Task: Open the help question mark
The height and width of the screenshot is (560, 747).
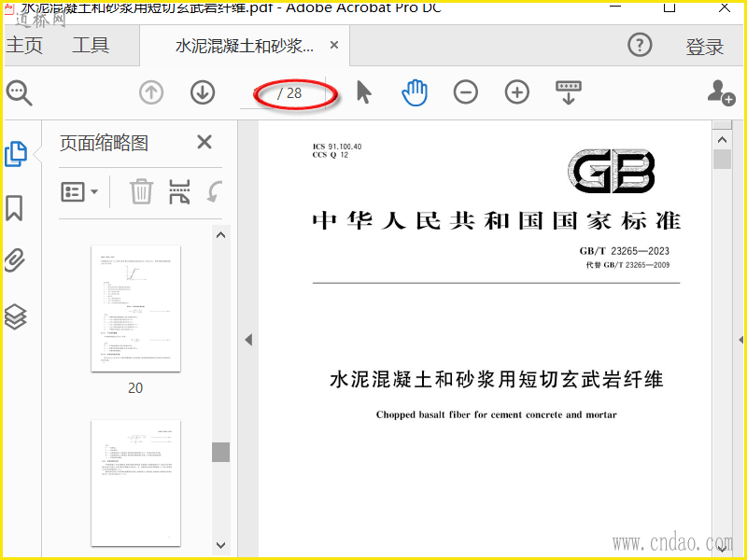Action: pos(640,45)
